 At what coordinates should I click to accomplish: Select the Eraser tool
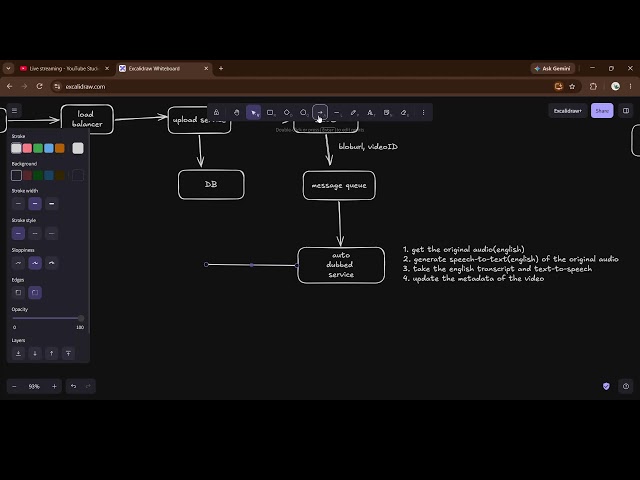point(404,112)
